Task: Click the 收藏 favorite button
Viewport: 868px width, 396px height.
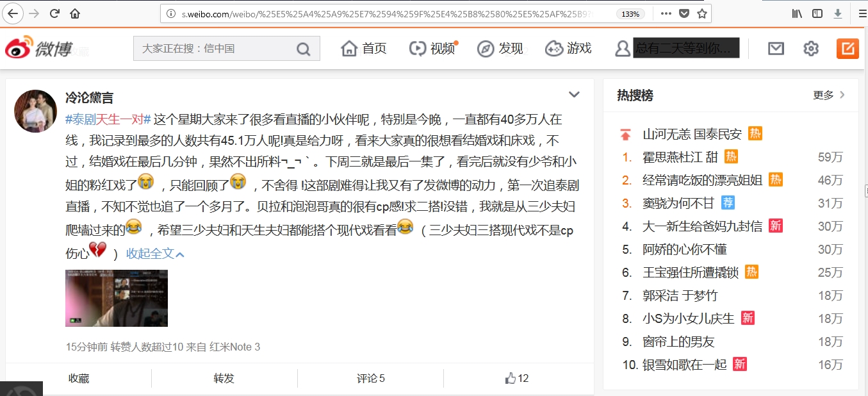Action: click(79, 378)
